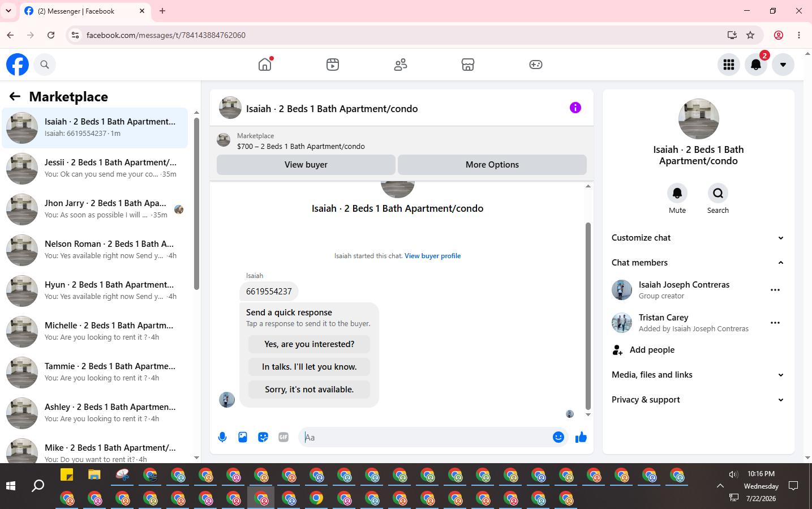Open the Jessii conversation

[x=95, y=169]
